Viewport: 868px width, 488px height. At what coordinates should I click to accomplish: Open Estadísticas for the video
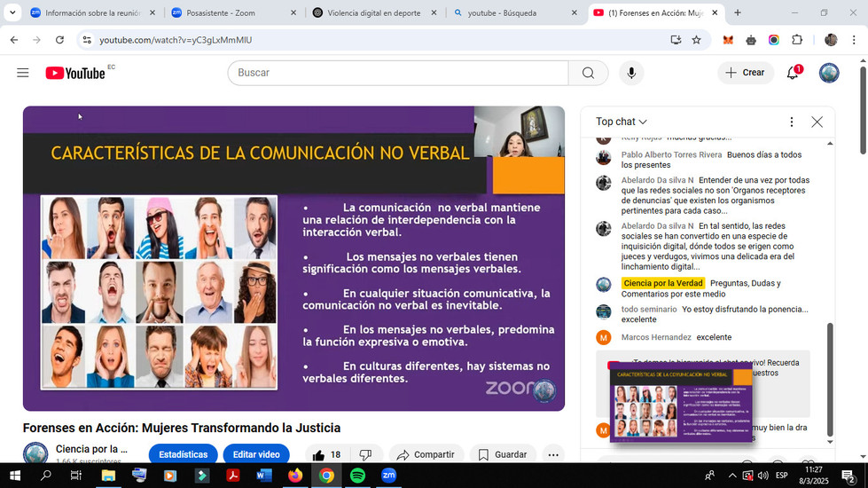pos(184,455)
